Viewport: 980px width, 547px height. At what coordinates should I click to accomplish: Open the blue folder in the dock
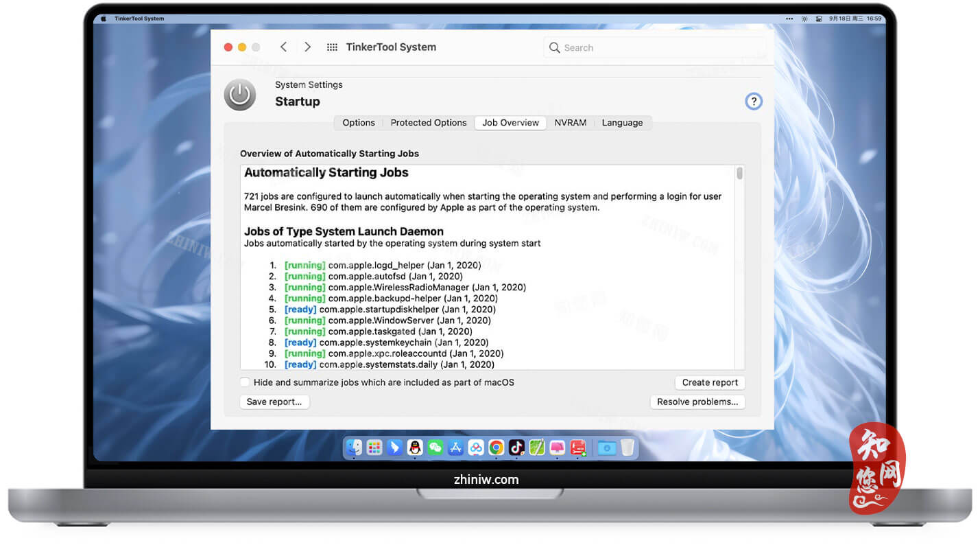(x=606, y=447)
